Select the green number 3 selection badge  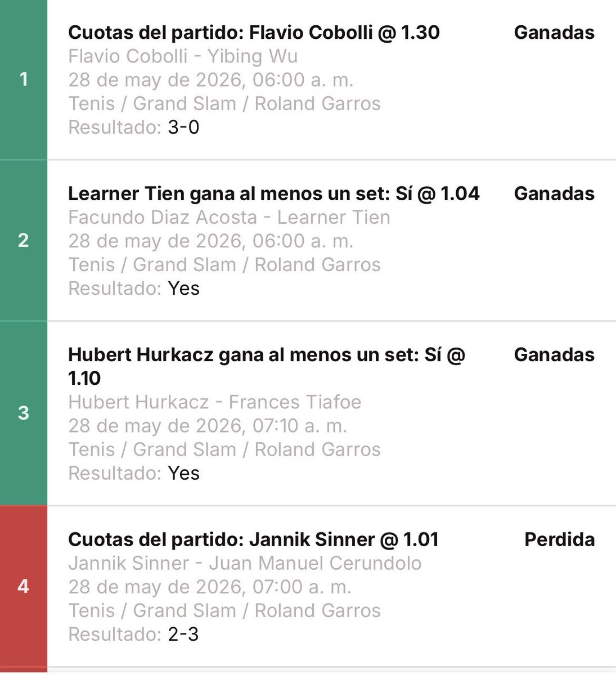click(x=24, y=413)
